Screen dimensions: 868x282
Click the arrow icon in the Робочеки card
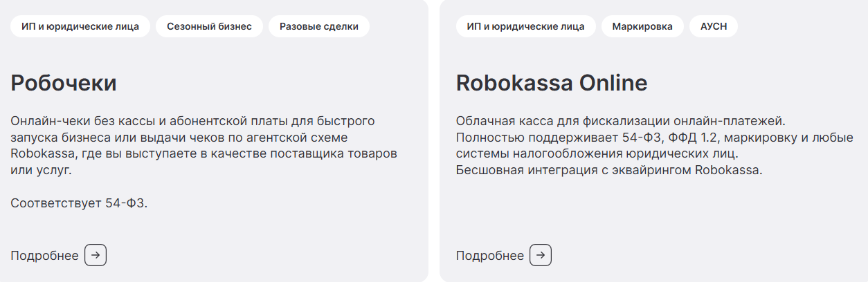pyautogui.click(x=96, y=255)
